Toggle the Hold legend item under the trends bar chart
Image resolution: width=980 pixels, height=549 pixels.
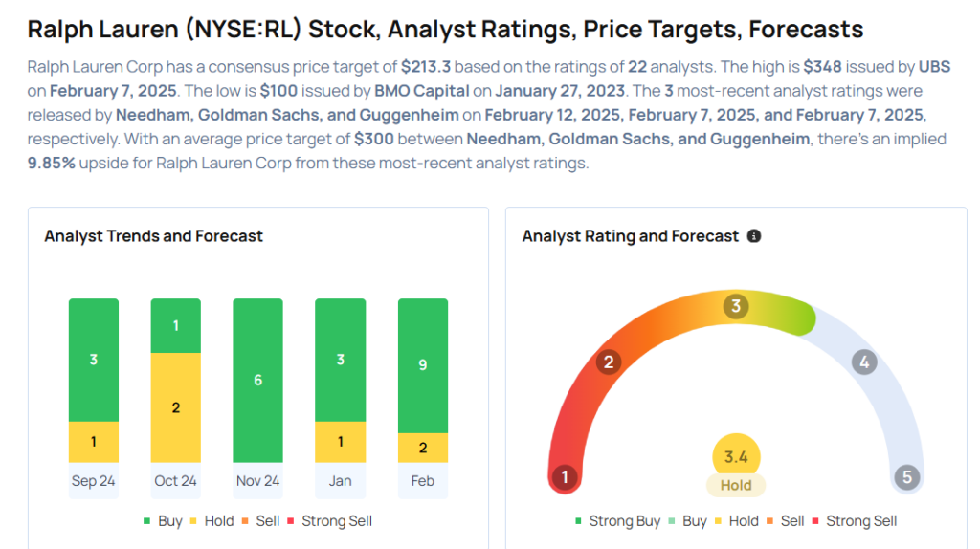coord(212,521)
